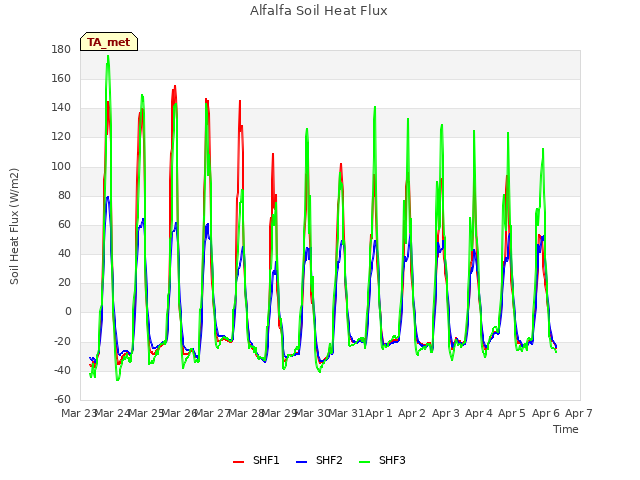Click the Mar 28 x-axis date label
Viewport: 640px width, 480px height.
tap(245, 413)
